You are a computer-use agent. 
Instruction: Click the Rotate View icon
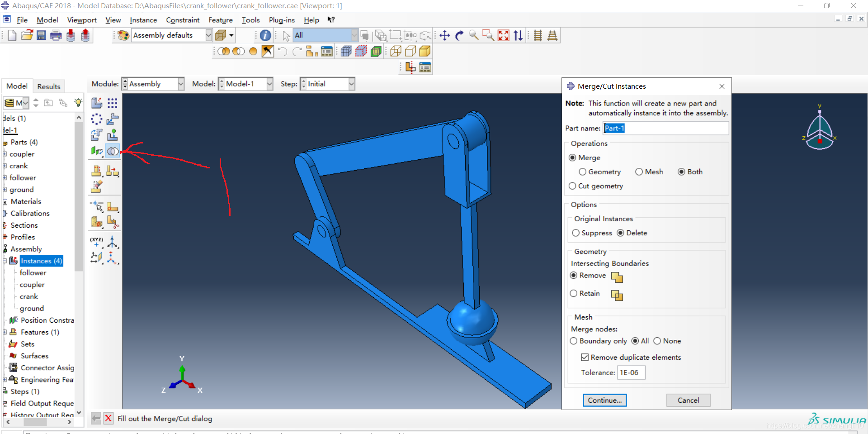[x=459, y=35]
